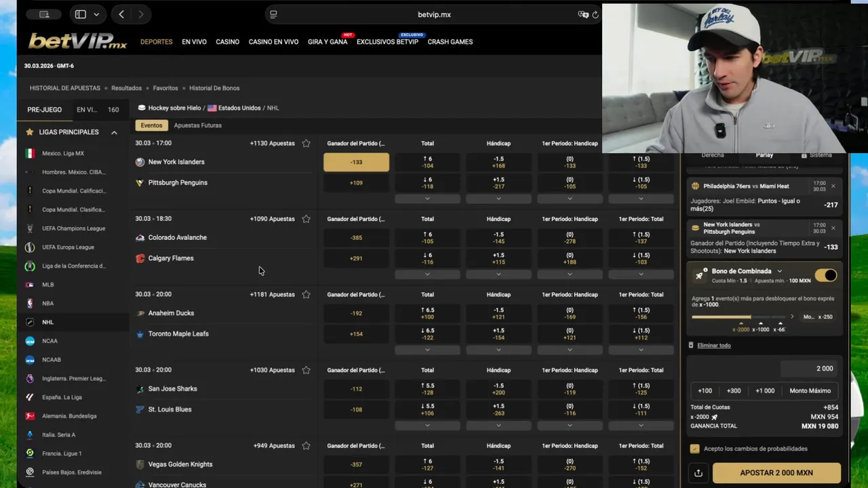Select Países Bajos Eredivisie icon
This screenshot has width=868, height=488.
coord(30,472)
